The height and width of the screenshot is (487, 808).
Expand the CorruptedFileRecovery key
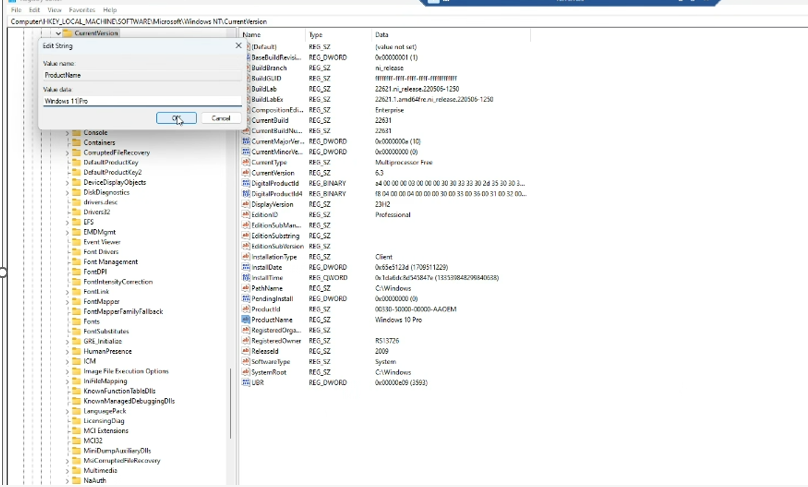[x=67, y=153]
